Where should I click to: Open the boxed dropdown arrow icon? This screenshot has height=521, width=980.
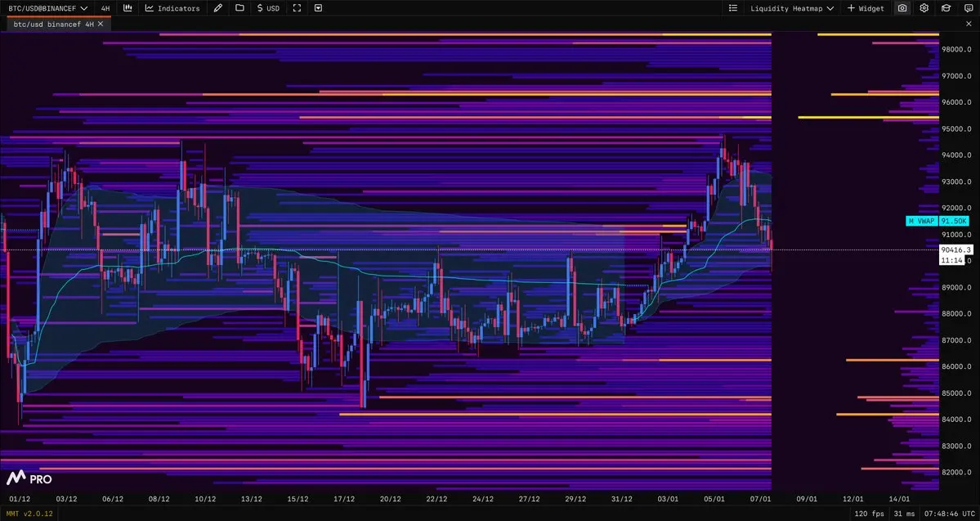point(318,8)
